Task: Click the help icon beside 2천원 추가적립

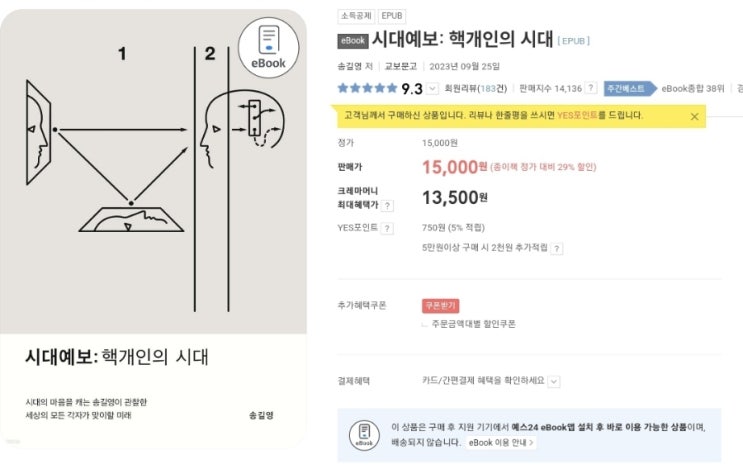Action: [x=557, y=248]
